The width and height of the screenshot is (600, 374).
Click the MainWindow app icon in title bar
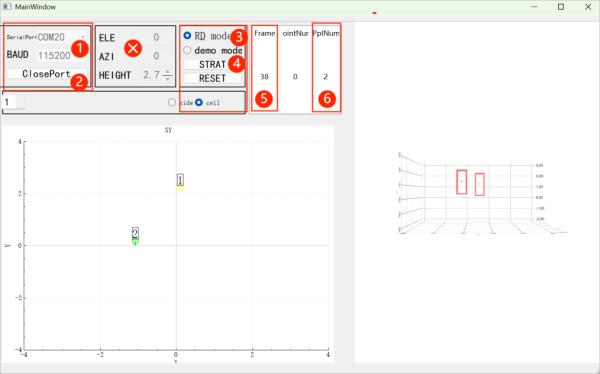[x=7, y=7]
